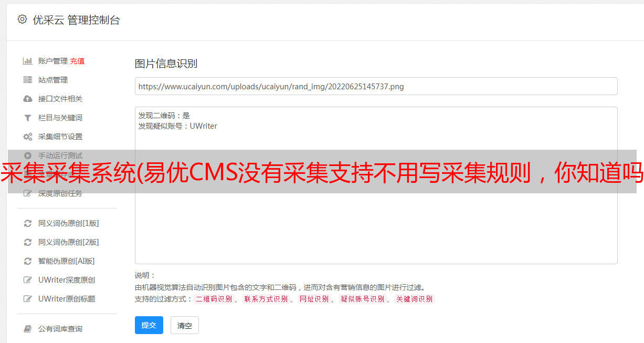This screenshot has height=343, width=644.
Task: Click the gears icon for 采集细节设置
Action: coord(28,137)
